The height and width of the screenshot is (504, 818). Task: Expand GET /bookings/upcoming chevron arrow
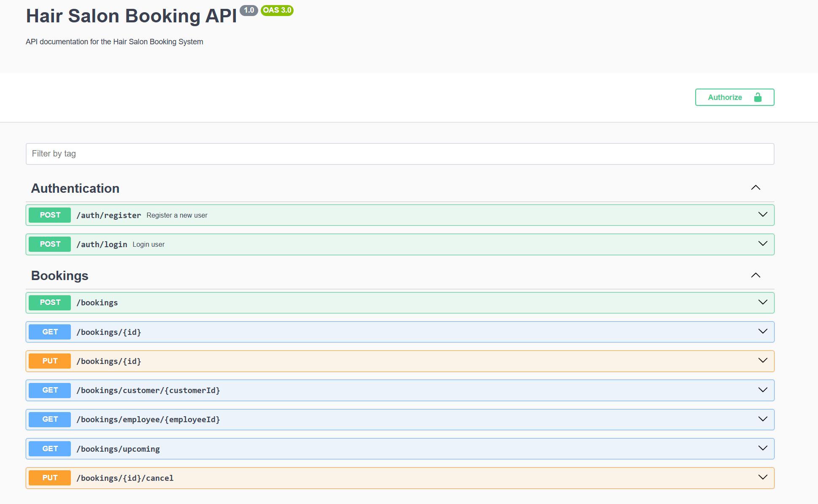[762, 448]
